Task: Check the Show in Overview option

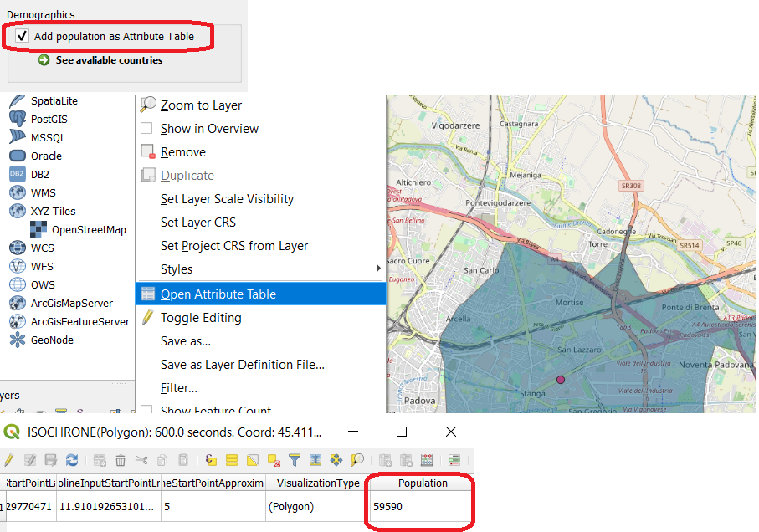Action: [x=146, y=129]
